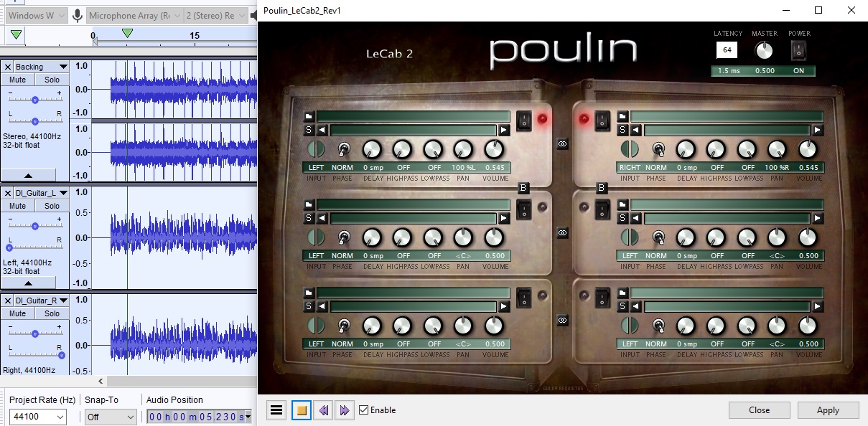Screen dimensions: 868x426
Task: Click the Latency value box showing 64
Action: pos(727,49)
